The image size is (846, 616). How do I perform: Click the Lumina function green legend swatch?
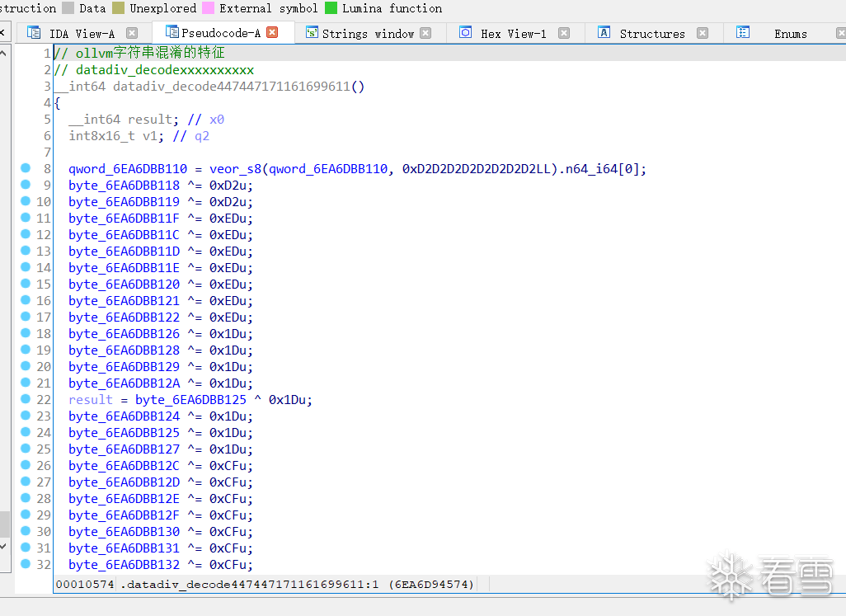(x=331, y=8)
